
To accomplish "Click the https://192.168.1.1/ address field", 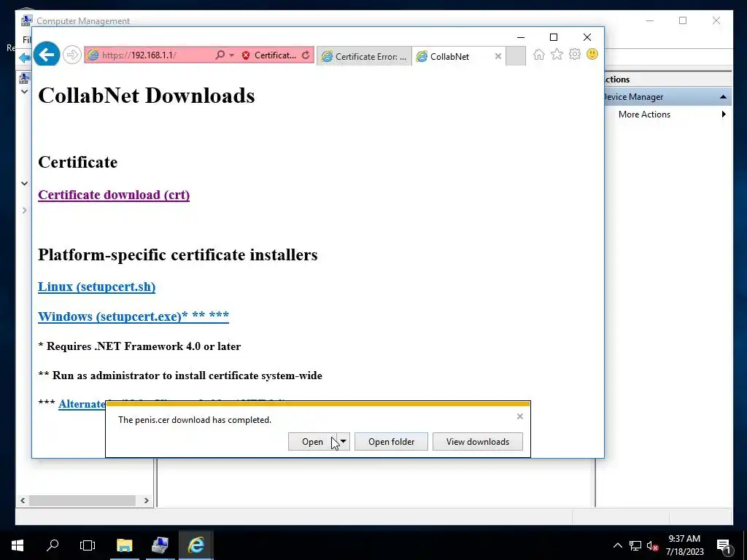I will point(147,55).
